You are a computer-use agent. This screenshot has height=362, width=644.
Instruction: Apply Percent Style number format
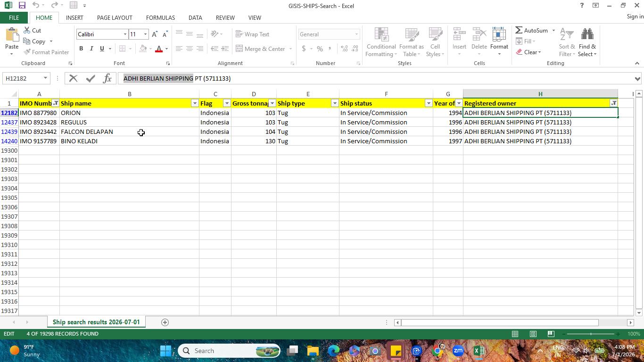click(x=320, y=49)
